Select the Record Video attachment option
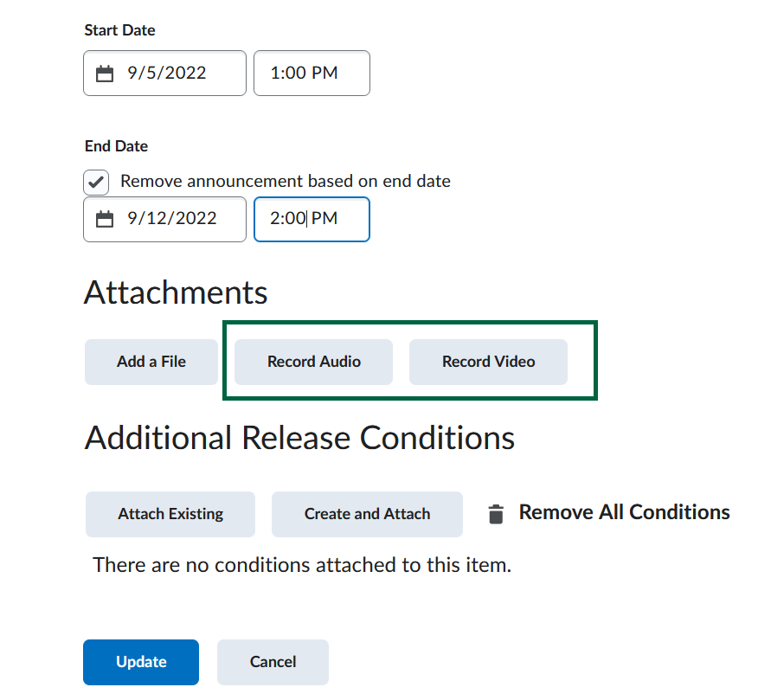Image resolution: width=758 pixels, height=700 pixels. pos(488,362)
